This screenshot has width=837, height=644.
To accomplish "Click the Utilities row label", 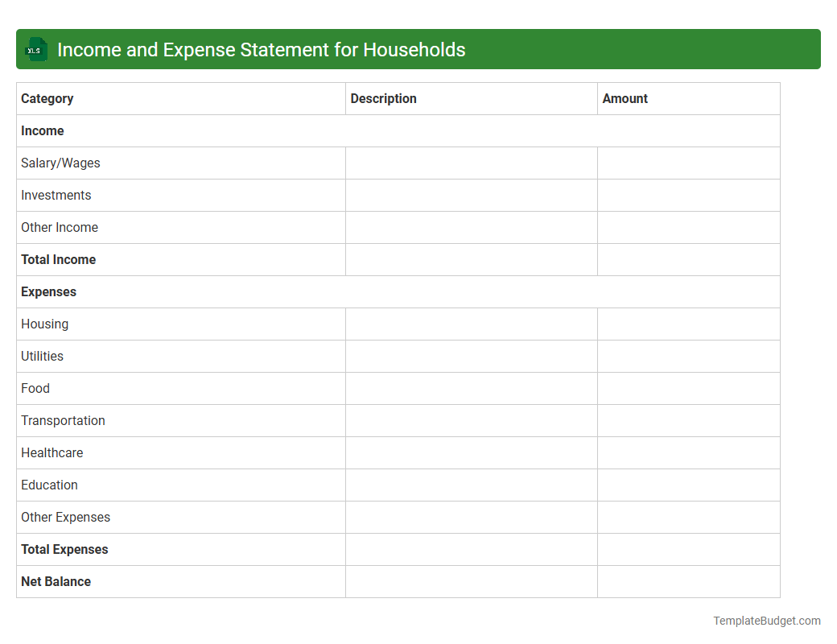I will pyautogui.click(x=42, y=356).
